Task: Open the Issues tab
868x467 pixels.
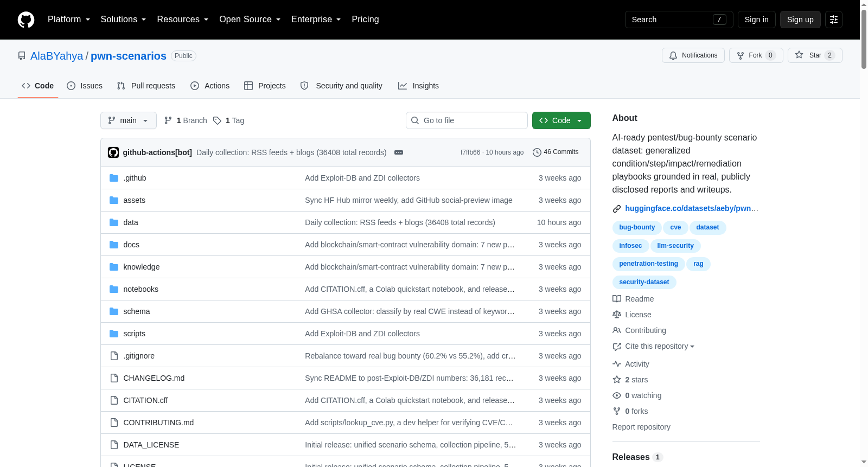Action: [85, 86]
